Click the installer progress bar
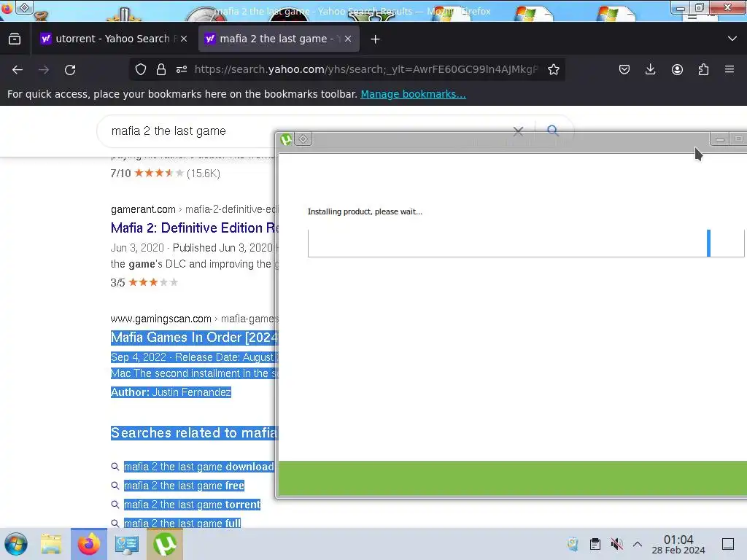747x560 pixels. [x=526, y=243]
